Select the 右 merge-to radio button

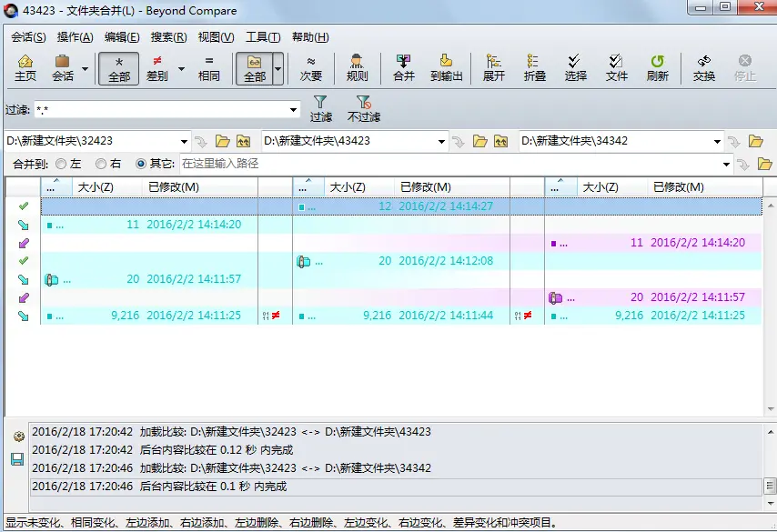(x=101, y=164)
